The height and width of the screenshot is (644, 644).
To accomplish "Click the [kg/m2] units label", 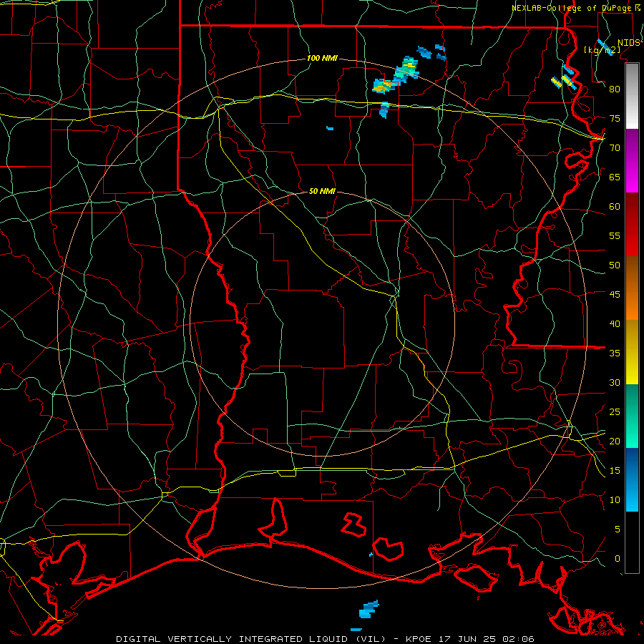I will (602, 50).
